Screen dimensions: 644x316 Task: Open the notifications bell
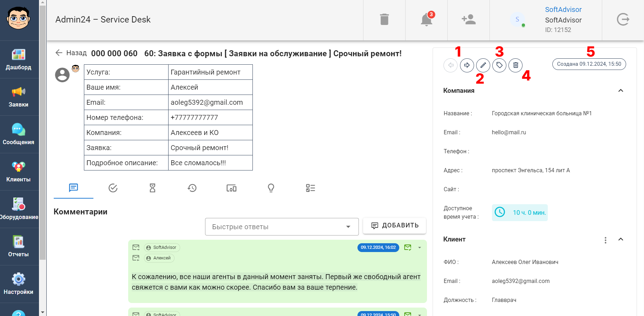point(426,20)
